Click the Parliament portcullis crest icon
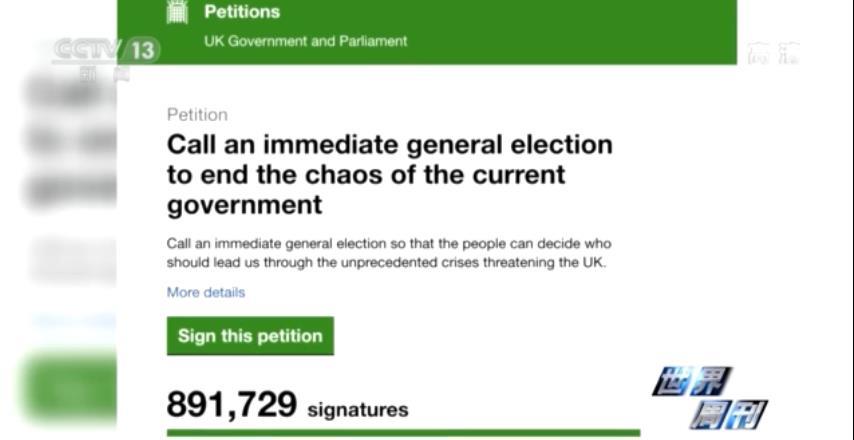This screenshot has width=854, height=440. point(177,13)
